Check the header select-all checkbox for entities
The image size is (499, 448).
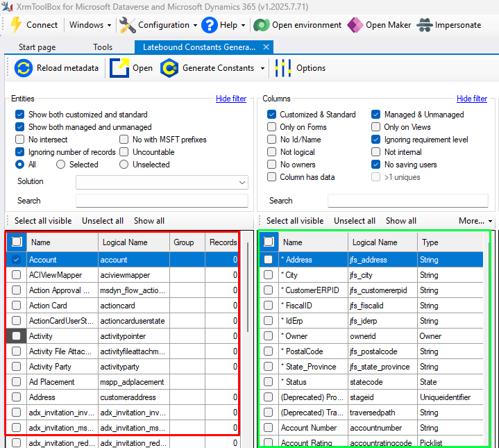tap(17, 242)
